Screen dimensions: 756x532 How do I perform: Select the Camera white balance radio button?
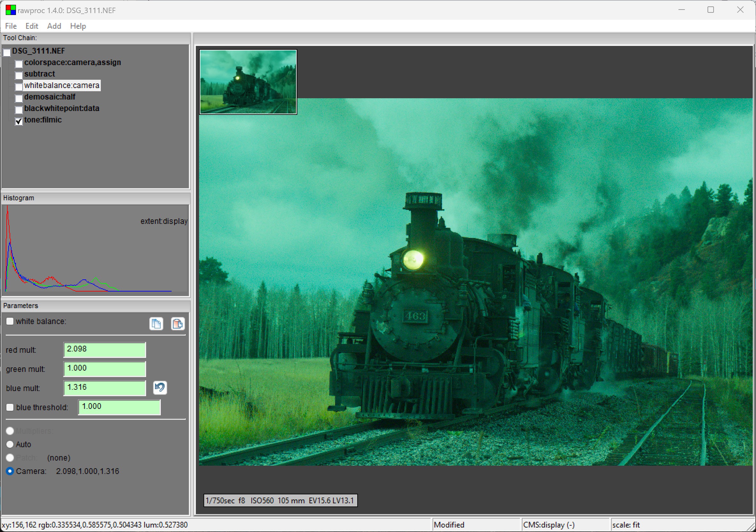10,471
